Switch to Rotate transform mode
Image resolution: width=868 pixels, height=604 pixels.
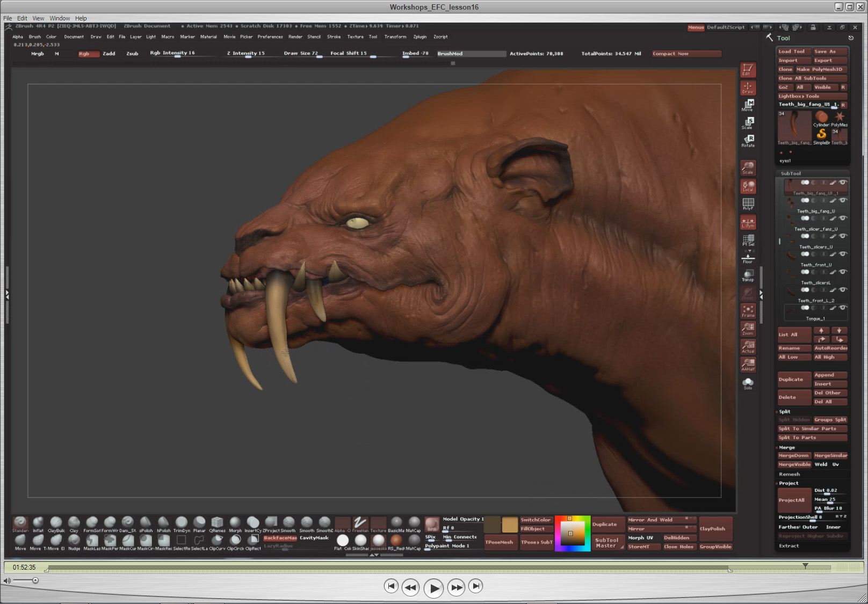(748, 141)
